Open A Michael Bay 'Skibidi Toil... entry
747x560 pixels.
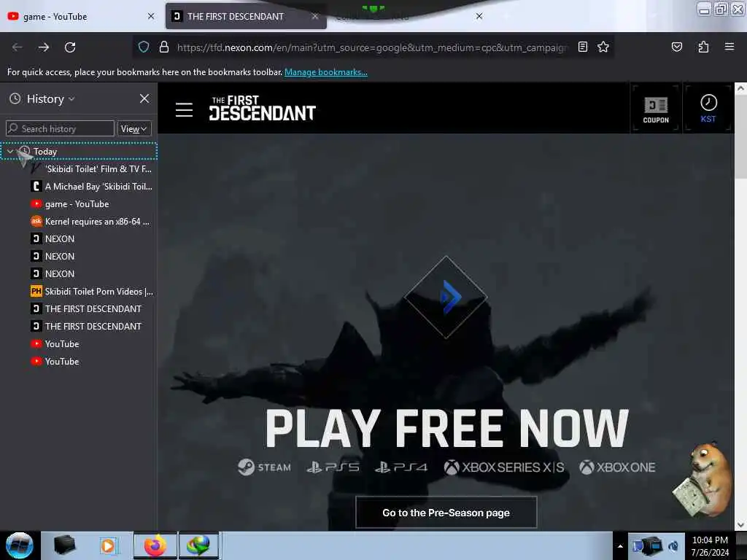click(91, 186)
